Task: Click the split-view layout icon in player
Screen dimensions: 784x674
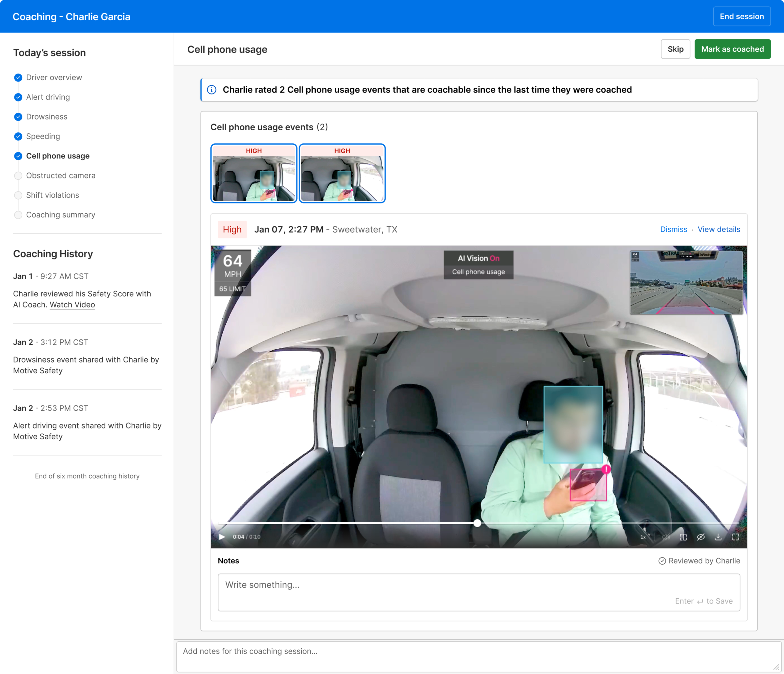Action: point(683,537)
